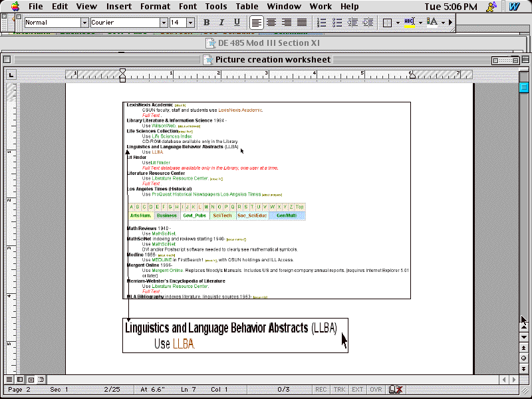The height and width of the screenshot is (399, 532).
Task: Click the tab alignment selector on ruler
Action: tap(11, 74)
